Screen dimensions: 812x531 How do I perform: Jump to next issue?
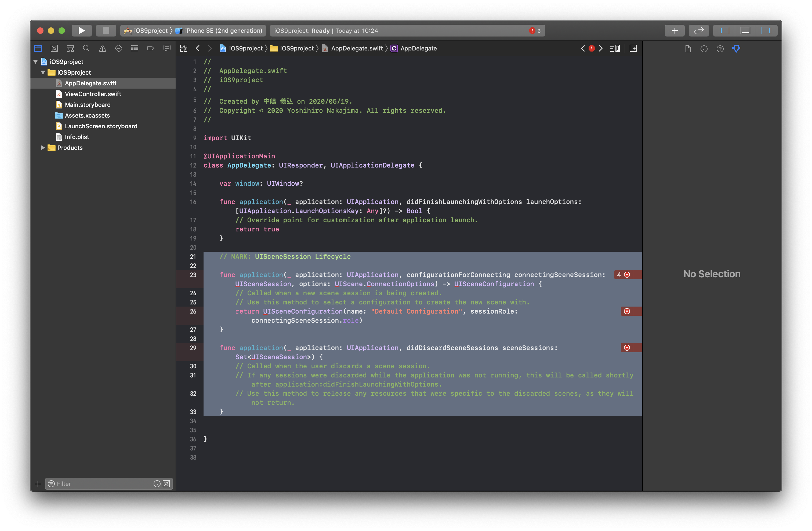[x=601, y=48]
